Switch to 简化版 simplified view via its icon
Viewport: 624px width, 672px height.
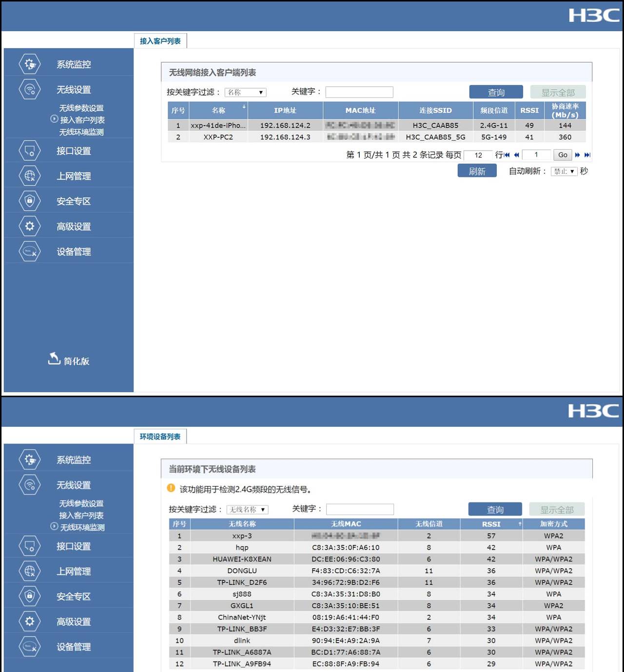click(54, 360)
